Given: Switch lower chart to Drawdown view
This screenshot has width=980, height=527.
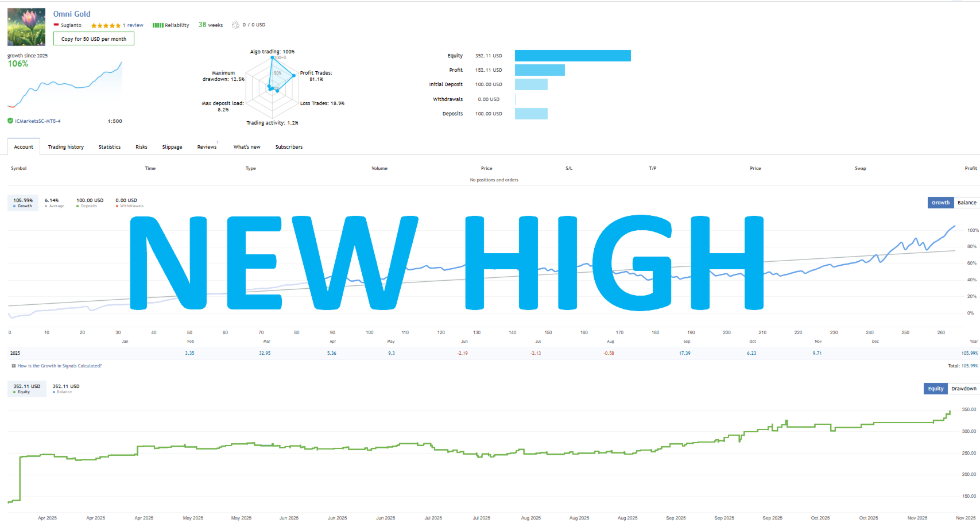Looking at the screenshot, I should 964,389.
